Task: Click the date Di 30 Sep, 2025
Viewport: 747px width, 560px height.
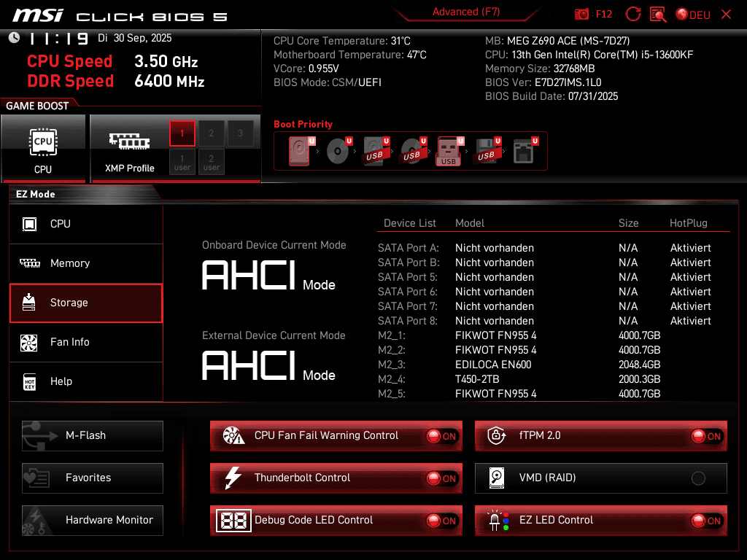Action: (135, 38)
